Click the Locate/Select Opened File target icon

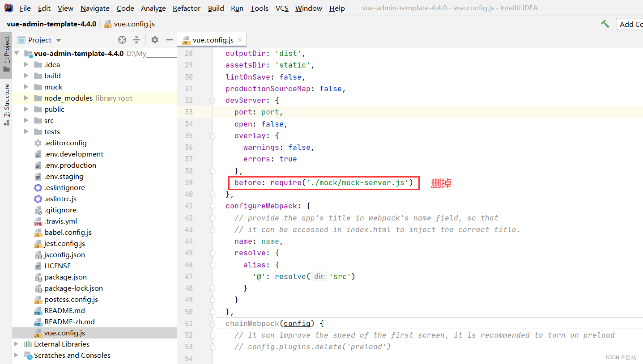tap(122, 40)
